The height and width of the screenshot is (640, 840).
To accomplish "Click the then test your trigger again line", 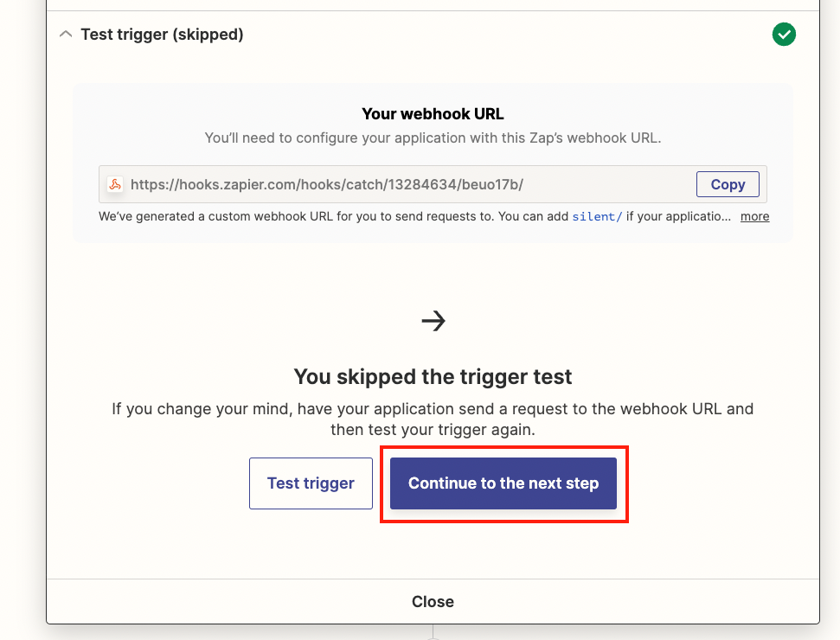I will (x=433, y=430).
